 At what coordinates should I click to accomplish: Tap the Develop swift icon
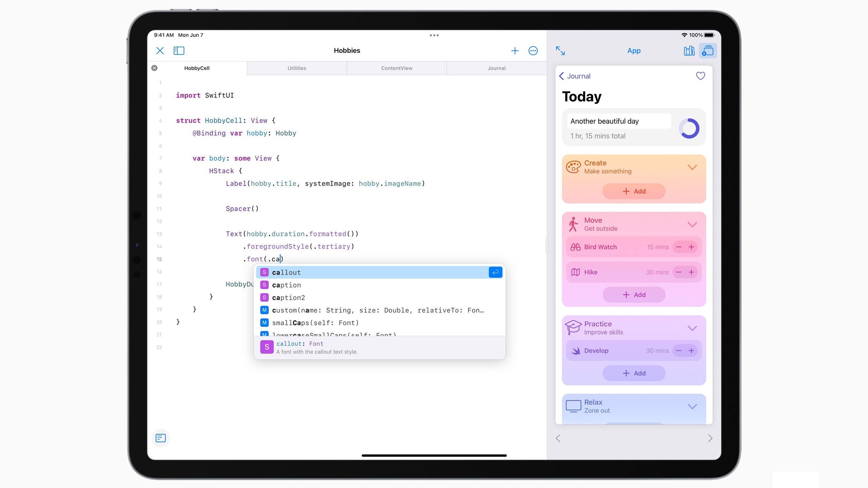[x=575, y=351]
